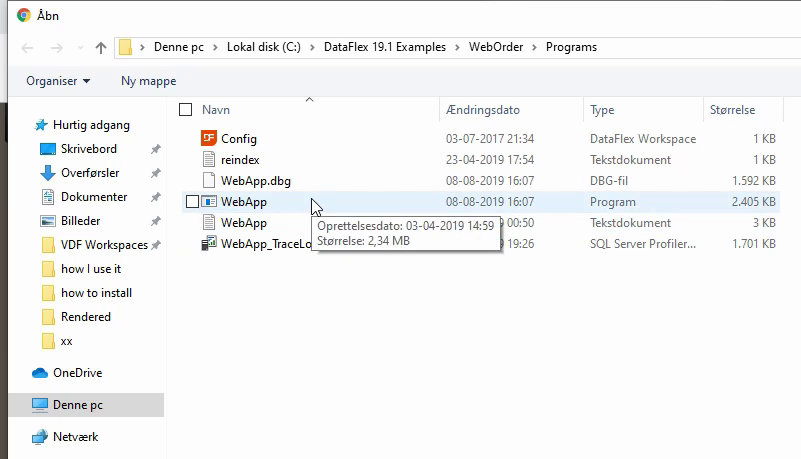
Task: Select the WebApp_TraceLog SQL profiler icon
Action: (209, 244)
